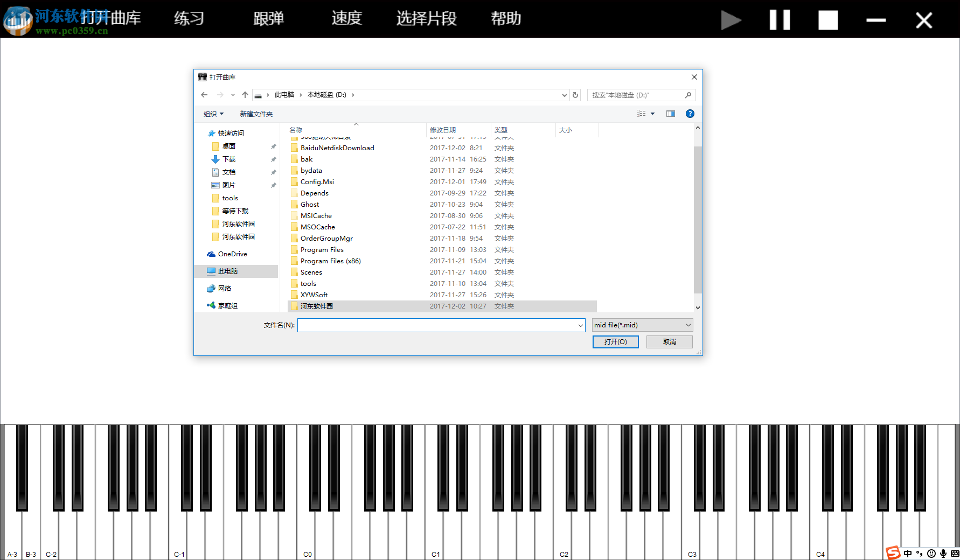Navigate back with the left arrow

coord(204,95)
